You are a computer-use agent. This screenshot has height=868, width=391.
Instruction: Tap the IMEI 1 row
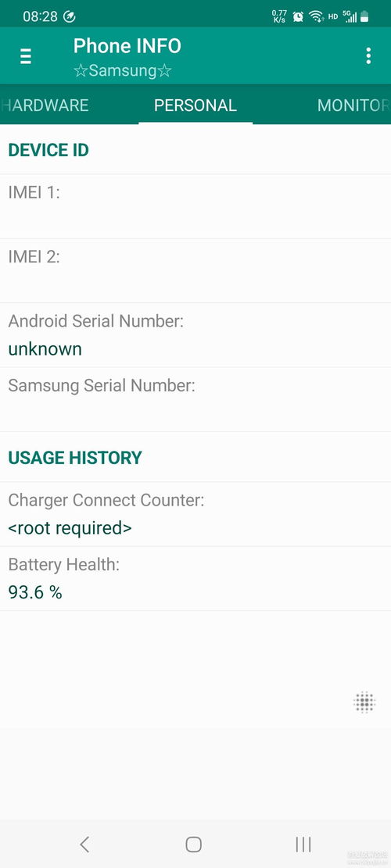[x=195, y=206]
